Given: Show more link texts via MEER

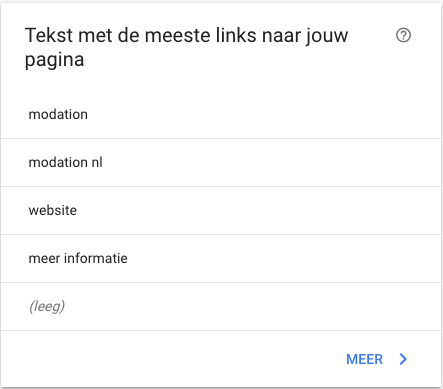Looking at the screenshot, I should [x=364, y=359].
